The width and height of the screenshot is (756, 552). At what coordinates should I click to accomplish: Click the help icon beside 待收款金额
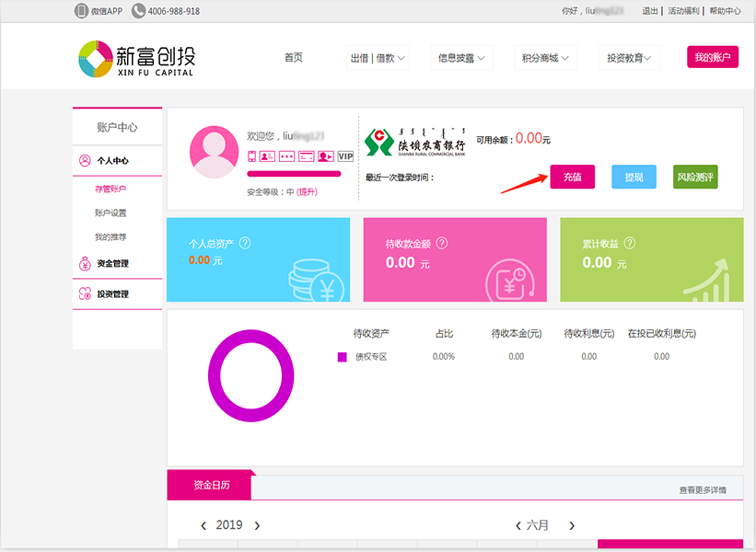[442, 243]
